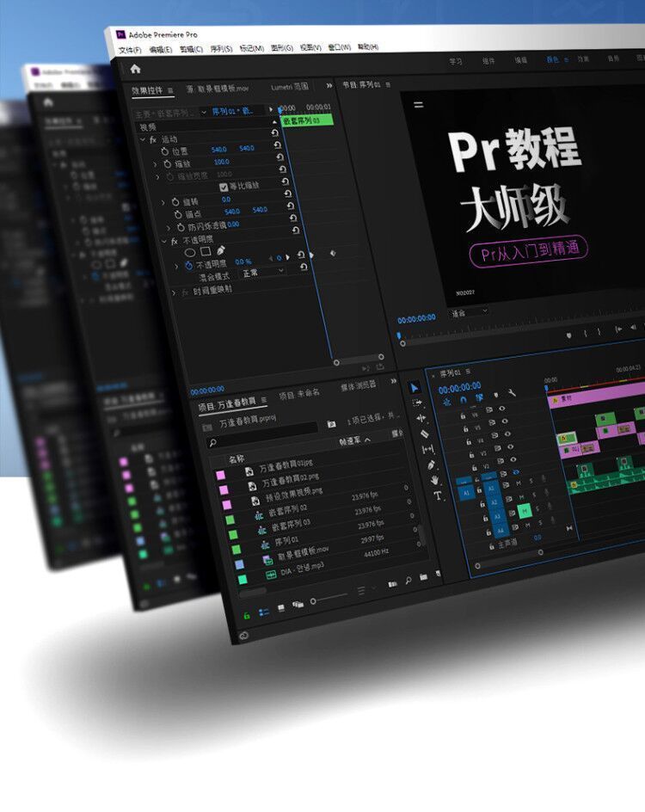Select the Type (T) tool
This screenshot has height=812, width=645.
438,496
